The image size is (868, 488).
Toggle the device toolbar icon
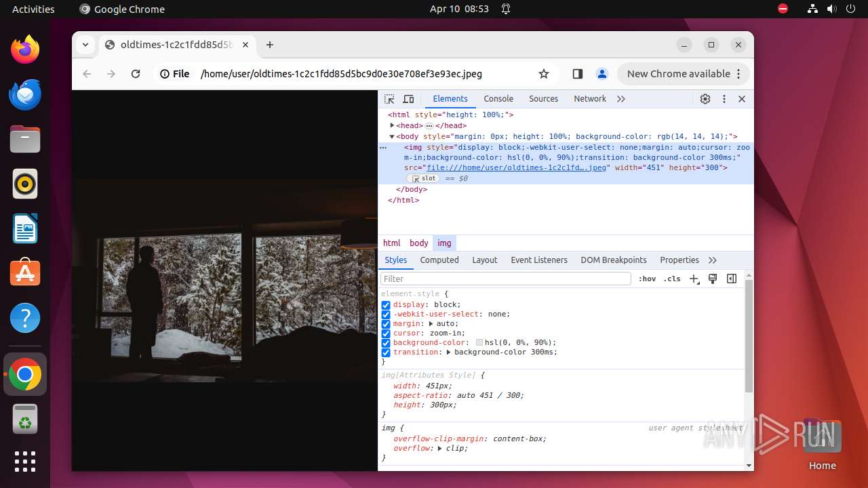tap(408, 99)
